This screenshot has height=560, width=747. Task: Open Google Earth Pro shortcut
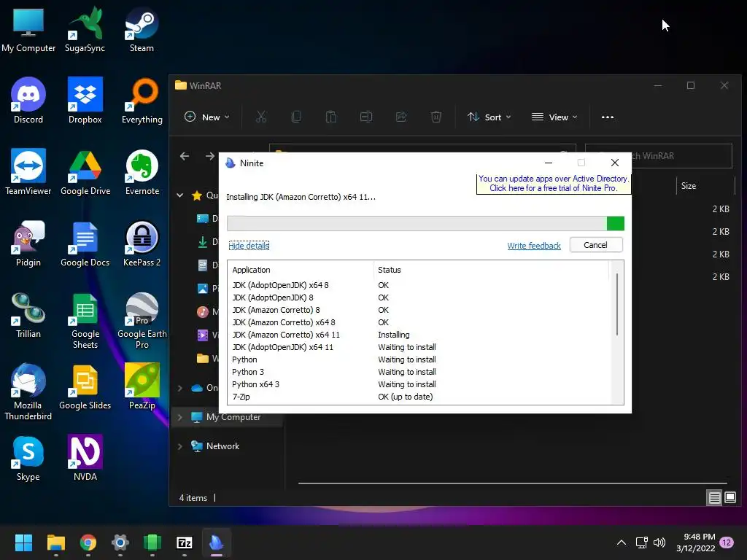pos(142,320)
